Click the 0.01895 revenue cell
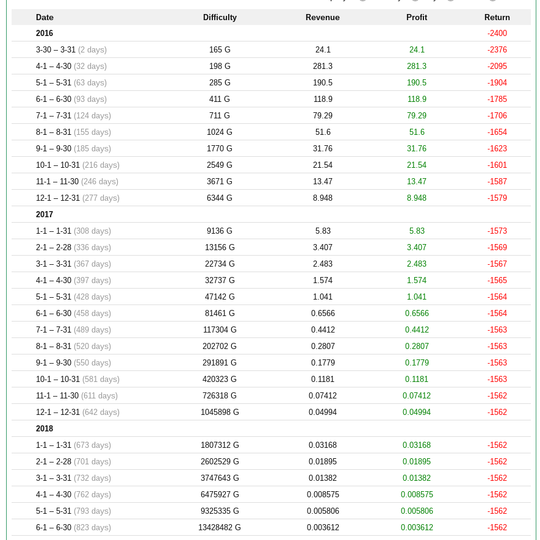540x540 pixels. [323, 461]
